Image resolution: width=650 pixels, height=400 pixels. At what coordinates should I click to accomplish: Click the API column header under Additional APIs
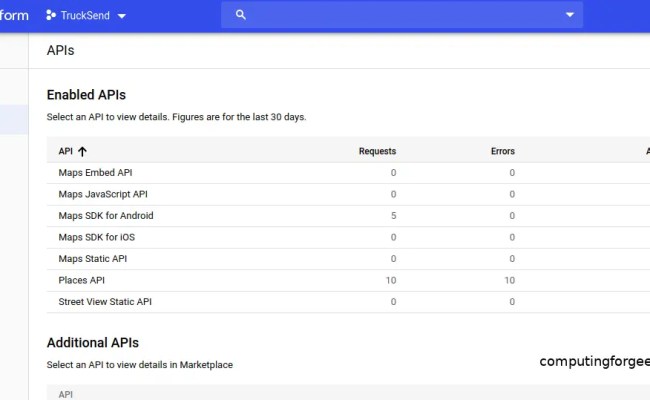(65, 395)
